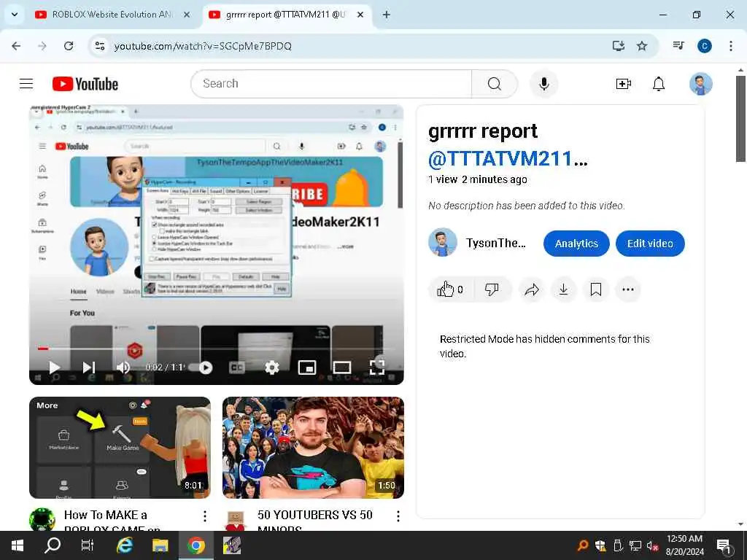Click the 50 YOUTUBERS VS 50 title
This screenshot has height=560, width=747.
(x=315, y=521)
